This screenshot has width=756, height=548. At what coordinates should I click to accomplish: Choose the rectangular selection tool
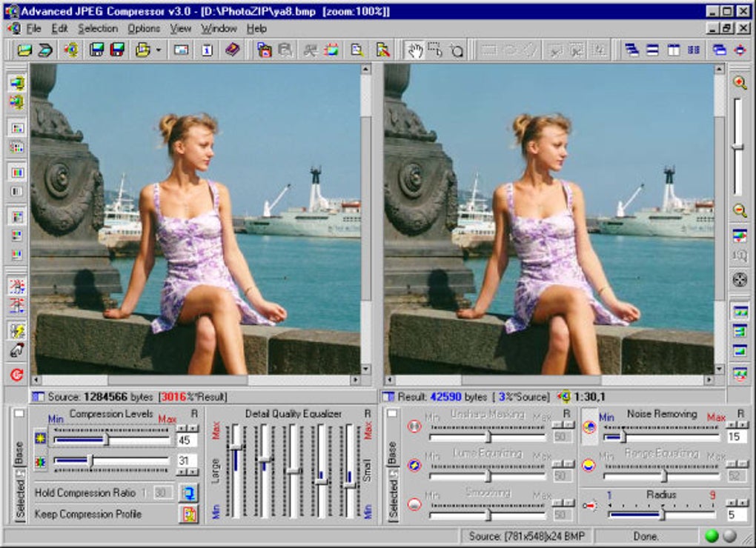tap(435, 50)
